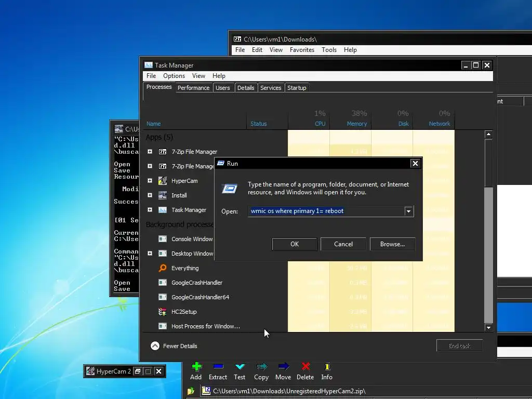Click the Task Manager process row icon
This screenshot has height=399, width=532.
tap(163, 210)
